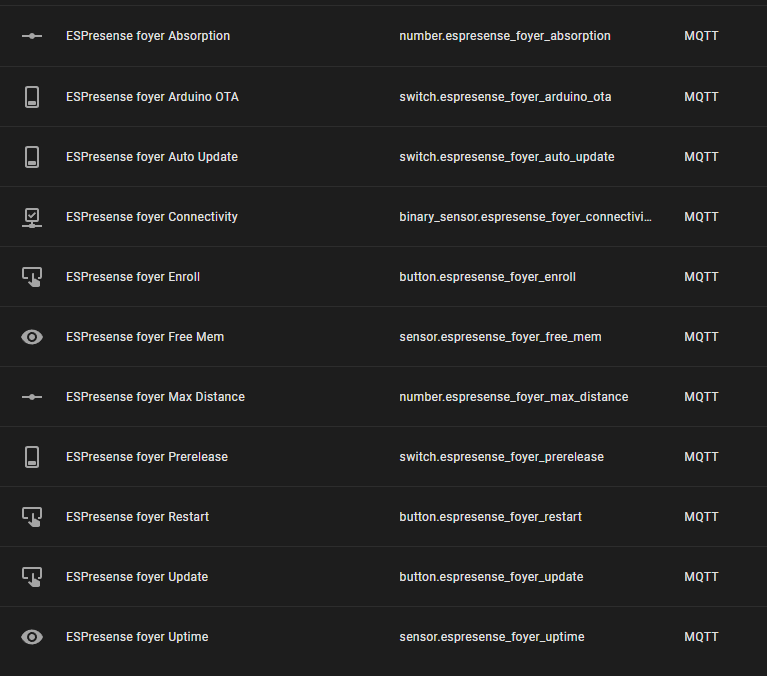
Task: Open the ESPresense foyer Max Distance name
Action: [155, 397]
